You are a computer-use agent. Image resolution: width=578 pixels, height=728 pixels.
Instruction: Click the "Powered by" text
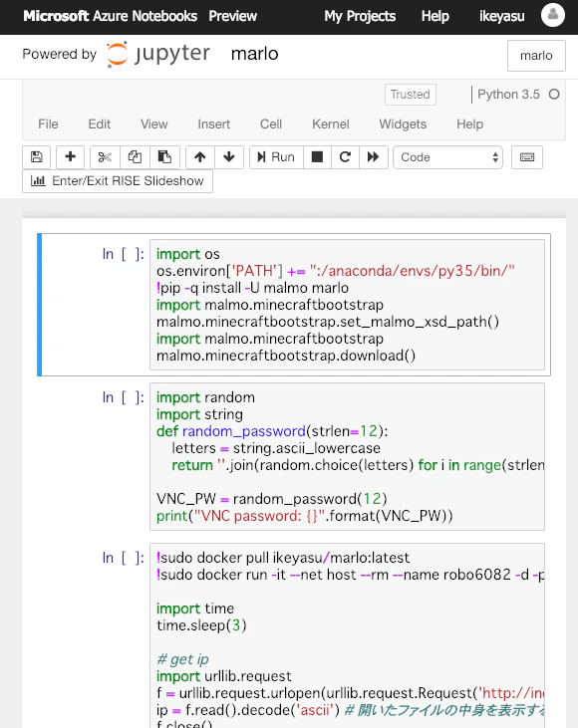click(x=60, y=55)
